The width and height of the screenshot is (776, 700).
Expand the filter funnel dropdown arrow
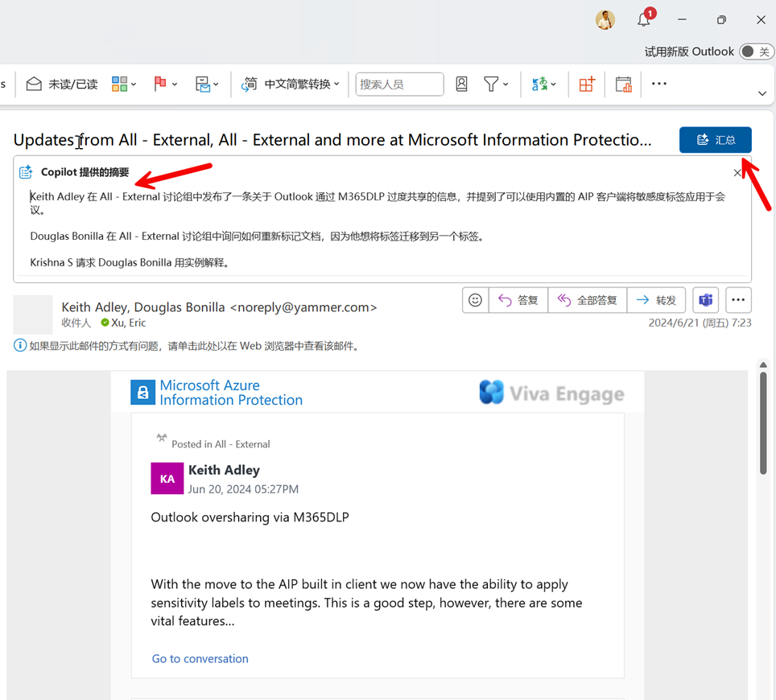click(x=506, y=84)
